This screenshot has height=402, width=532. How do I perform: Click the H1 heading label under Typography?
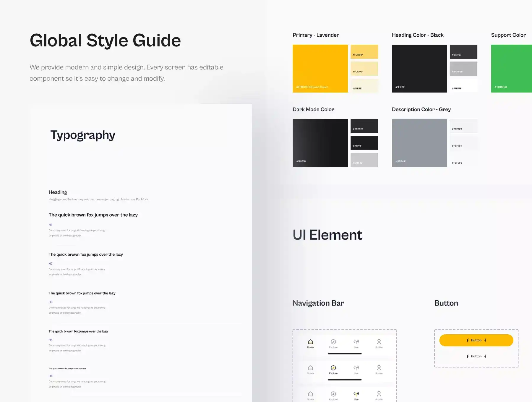[50, 225]
